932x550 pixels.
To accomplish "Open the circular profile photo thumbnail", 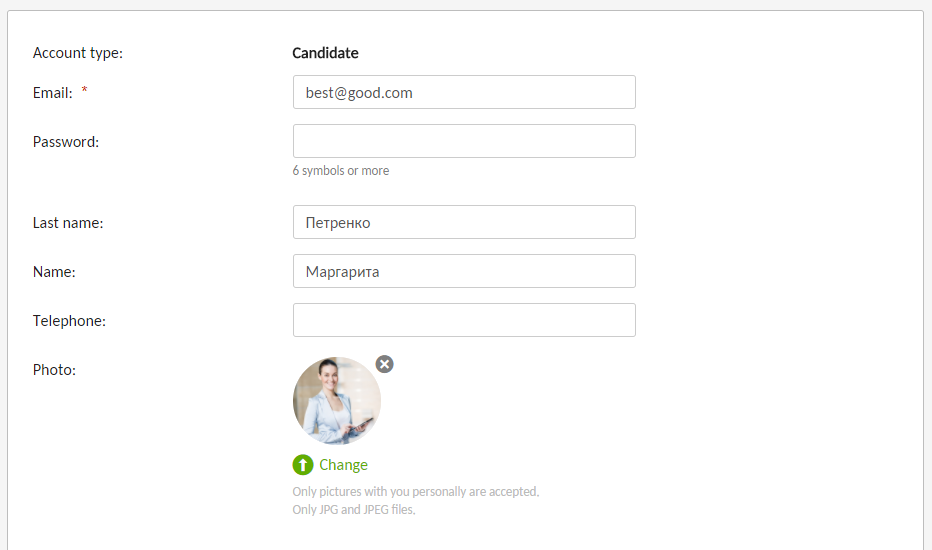I will (x=337, y=401).
